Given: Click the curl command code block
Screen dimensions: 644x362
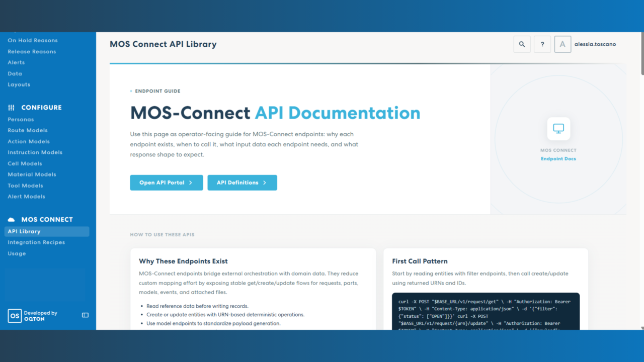Looking at the screenshot, I should pyautogui.click(x=486, y=311).
